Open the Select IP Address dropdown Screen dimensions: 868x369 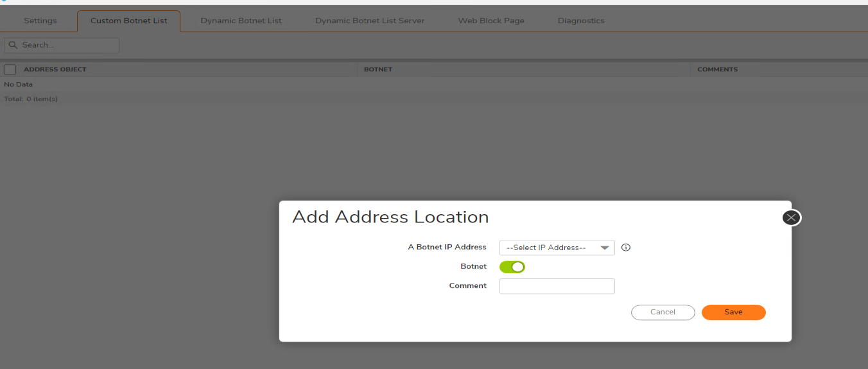557,248
